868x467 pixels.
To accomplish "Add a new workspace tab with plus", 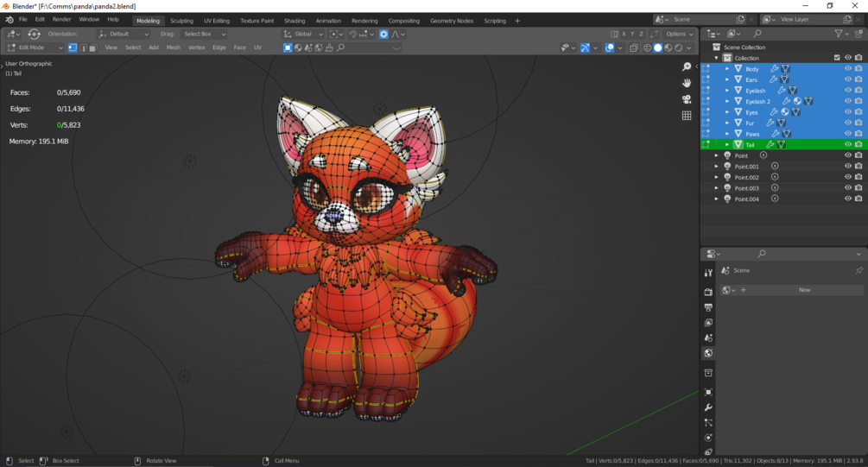I will (517, 21).
